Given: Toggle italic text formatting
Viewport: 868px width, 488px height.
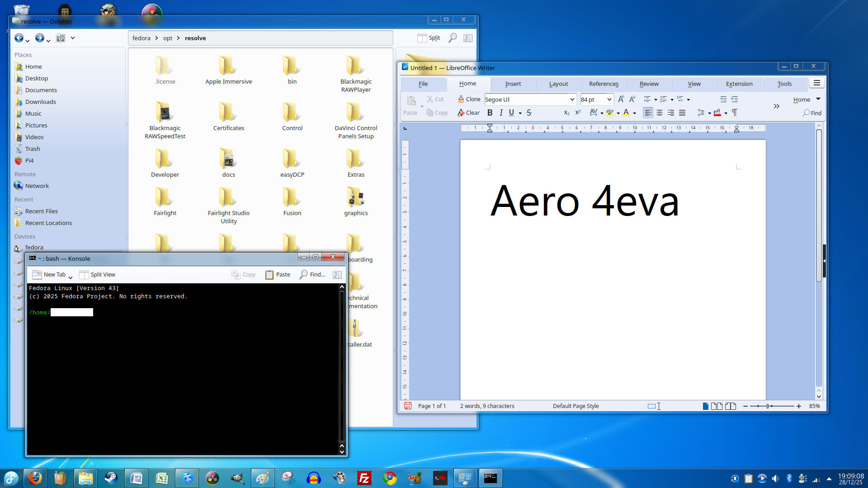Looking at the screenshot, I should coord(501,113).
